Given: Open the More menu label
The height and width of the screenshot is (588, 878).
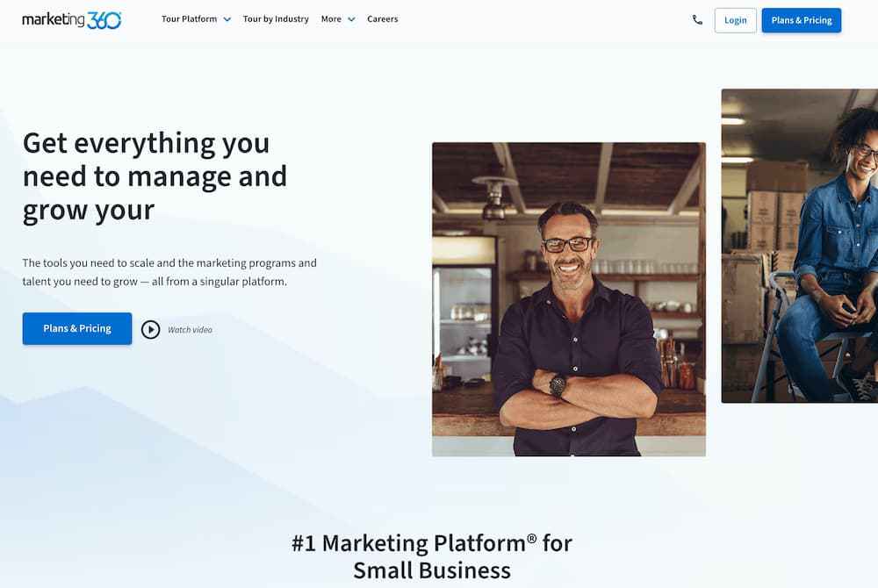Looking at the screenshot, I should (331, 19).
